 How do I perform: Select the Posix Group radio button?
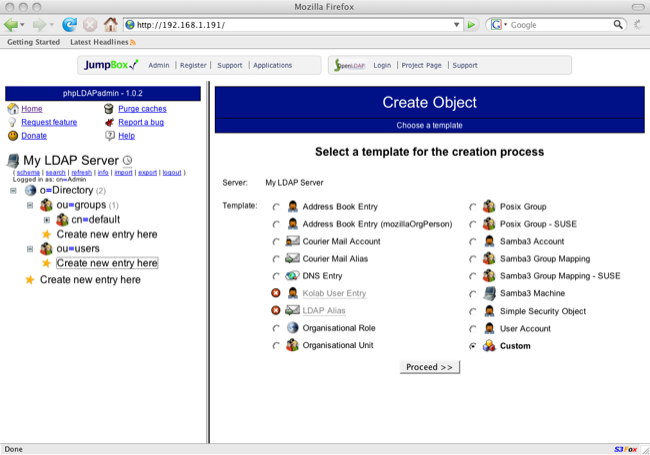pos(473,207)
